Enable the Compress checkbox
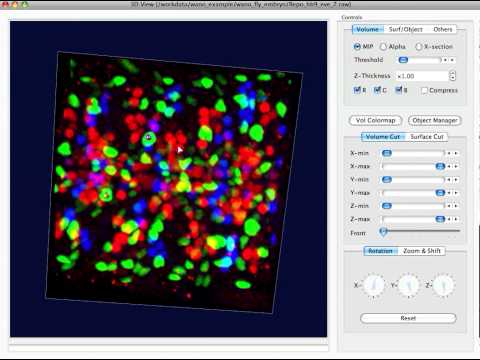This screenshot has width=480, height=360. (424, 90)
